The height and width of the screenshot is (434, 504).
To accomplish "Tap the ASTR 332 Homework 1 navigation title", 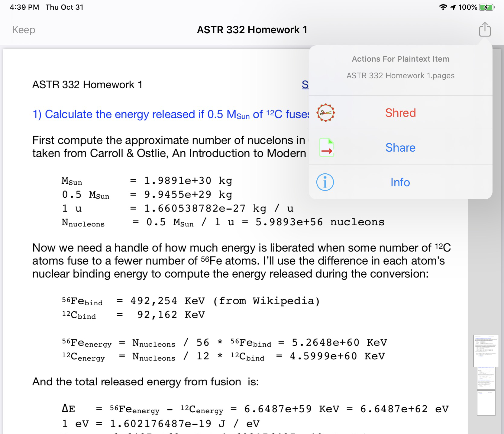I will [x=252, y=30].
